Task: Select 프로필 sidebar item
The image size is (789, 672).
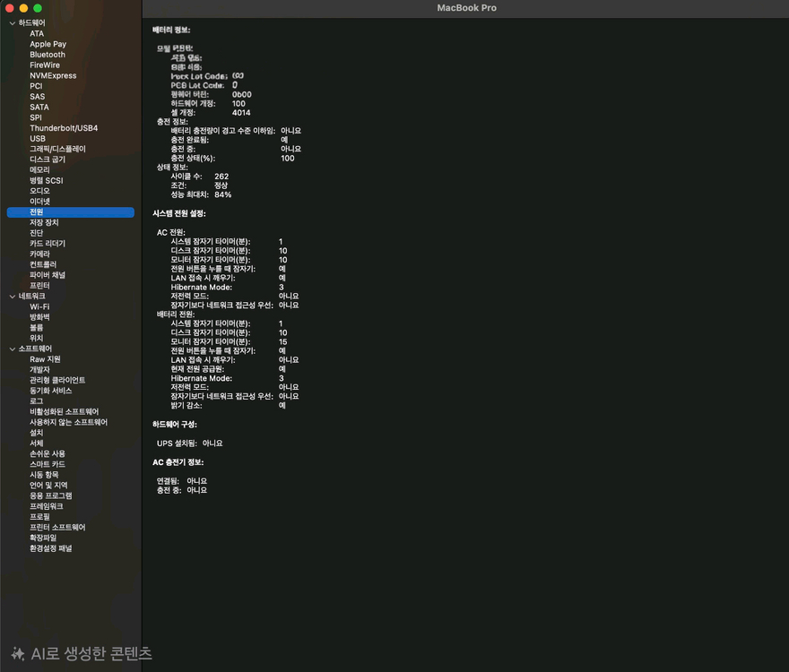Action: click(39, 517)
